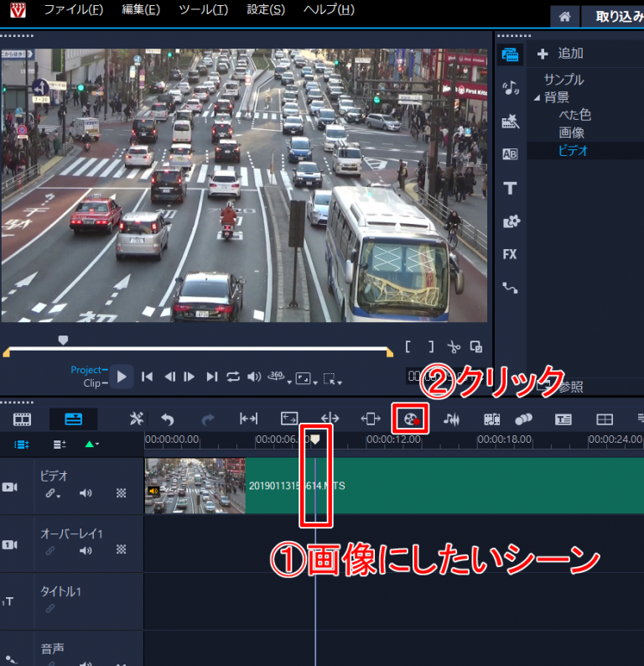This screenshot has height=666, width=644.
Task: Open the FX filter library panel
Action: [510, 254]
